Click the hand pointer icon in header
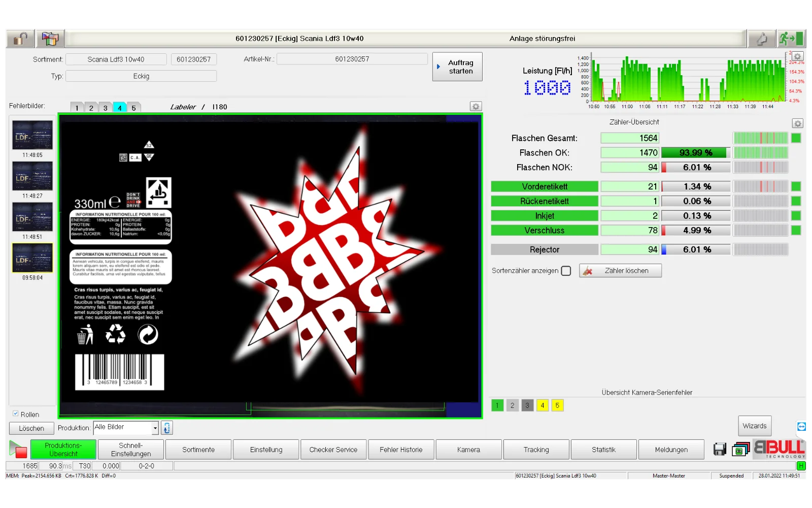This screenshot has width=812, height=508. pyautogui.click(x=762, y=39)
